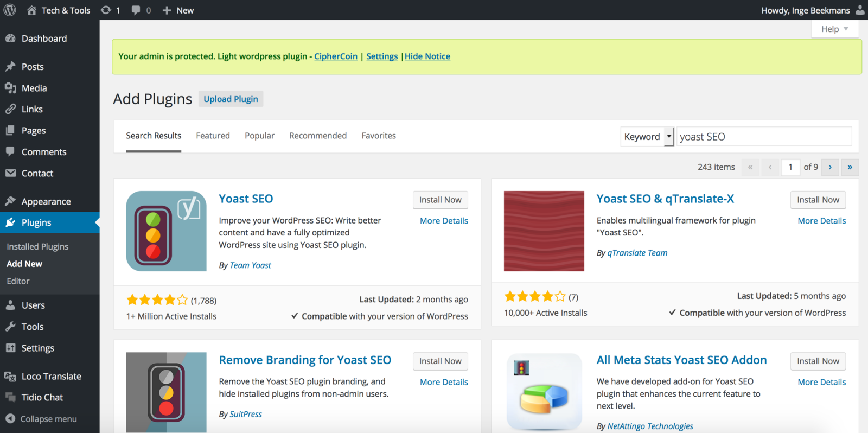Click the current page number field
868x433 pixels.
790,167
